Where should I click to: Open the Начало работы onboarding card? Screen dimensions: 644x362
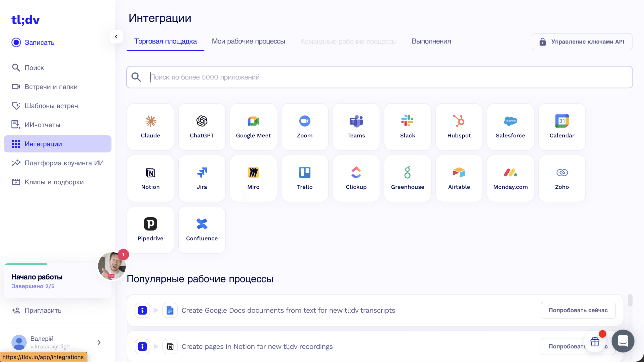tap(58, 281)
